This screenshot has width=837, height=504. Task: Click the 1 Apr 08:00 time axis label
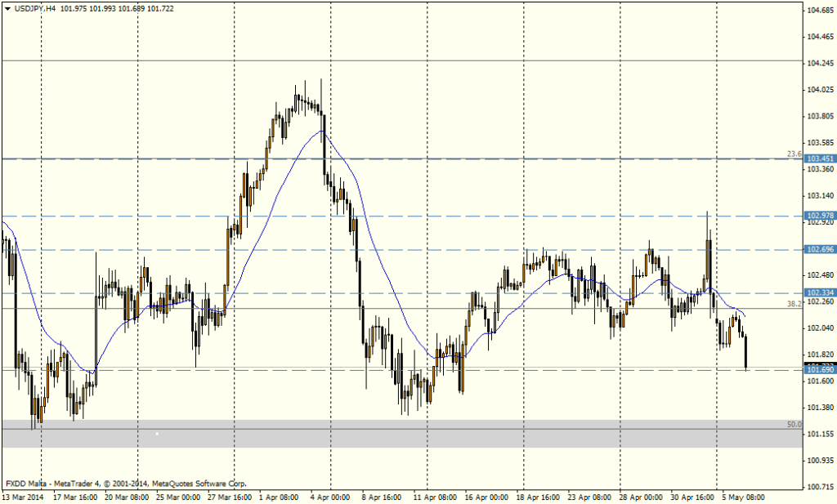[277, 496]
